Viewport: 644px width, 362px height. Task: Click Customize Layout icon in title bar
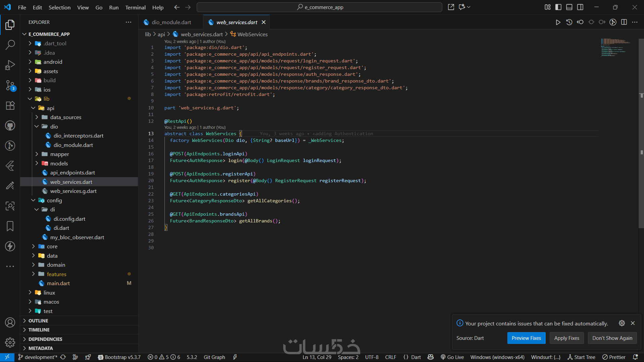547,7
